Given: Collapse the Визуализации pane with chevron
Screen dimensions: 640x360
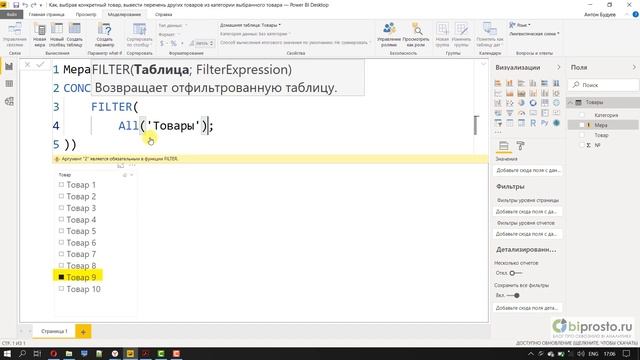Looking at the screenshot, I should pos(558,67).
